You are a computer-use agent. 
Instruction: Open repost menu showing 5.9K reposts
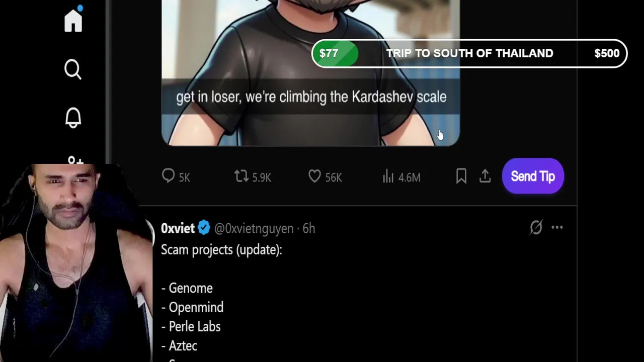(242, 176)
